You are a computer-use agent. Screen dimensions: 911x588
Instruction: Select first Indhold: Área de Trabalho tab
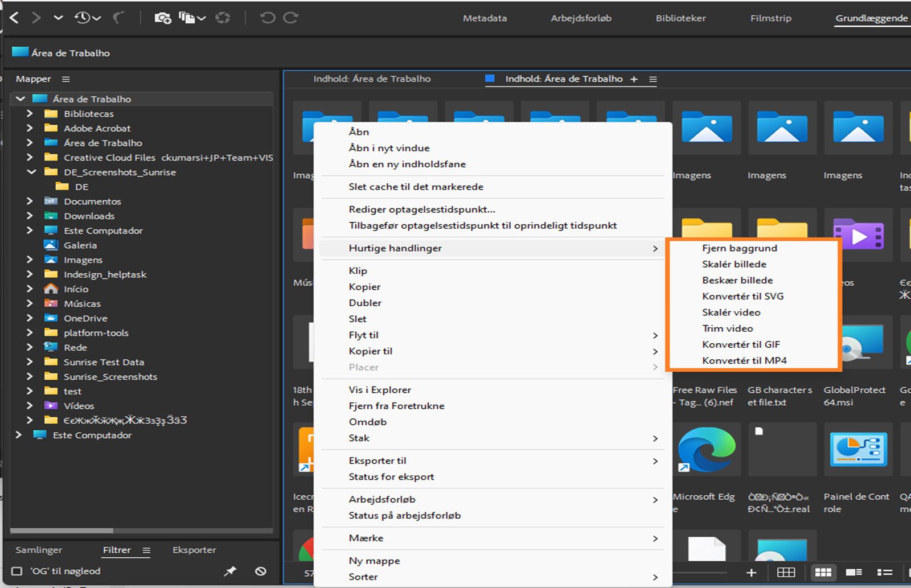[372, 79]
